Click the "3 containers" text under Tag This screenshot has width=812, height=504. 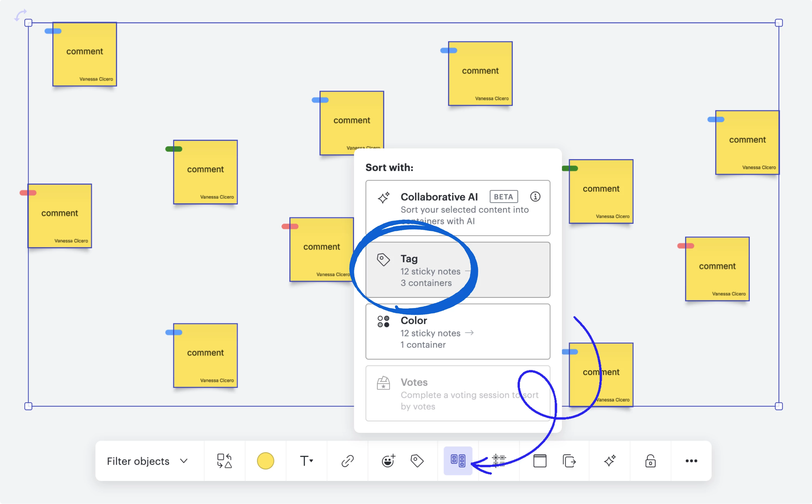click(x=426, y=283)
